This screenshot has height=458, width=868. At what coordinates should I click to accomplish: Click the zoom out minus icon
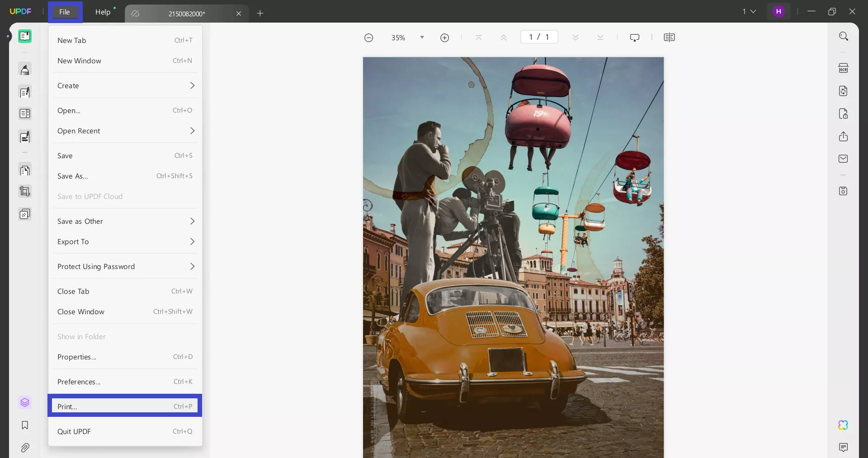pos(368,38)
